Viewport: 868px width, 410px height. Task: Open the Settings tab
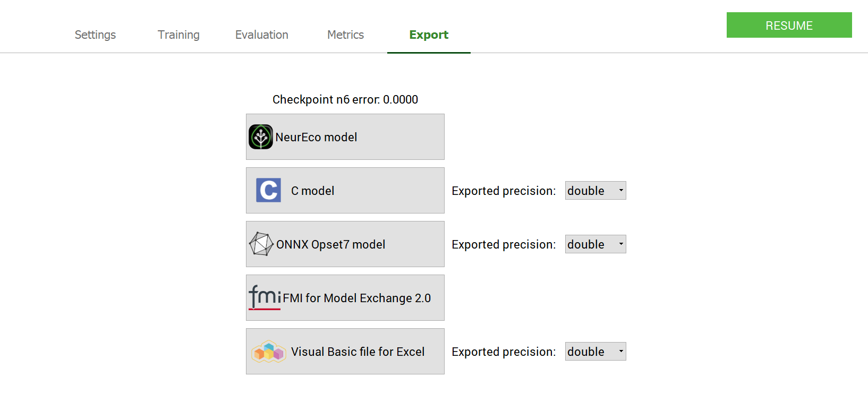[95, 35]
